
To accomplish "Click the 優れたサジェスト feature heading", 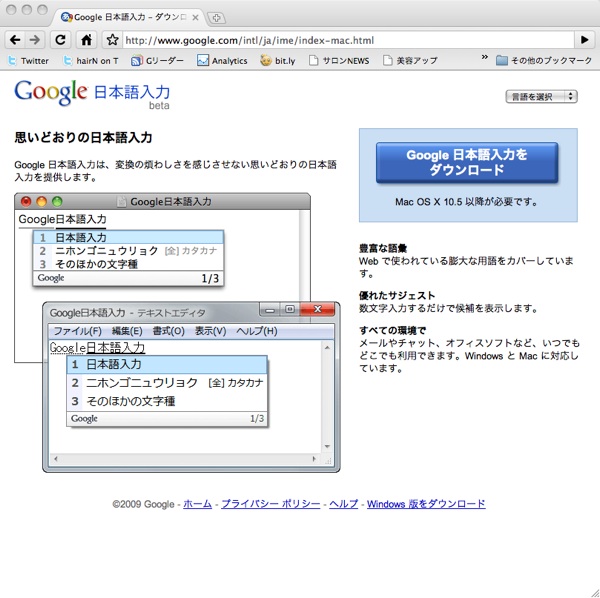I will (397, 295).
